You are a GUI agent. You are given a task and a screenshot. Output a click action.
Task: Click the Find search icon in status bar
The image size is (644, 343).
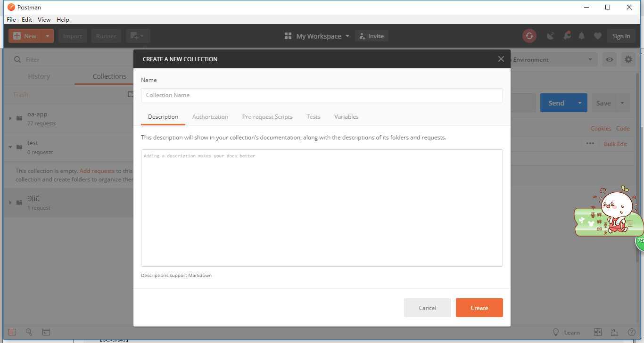[x=29, y=332]
